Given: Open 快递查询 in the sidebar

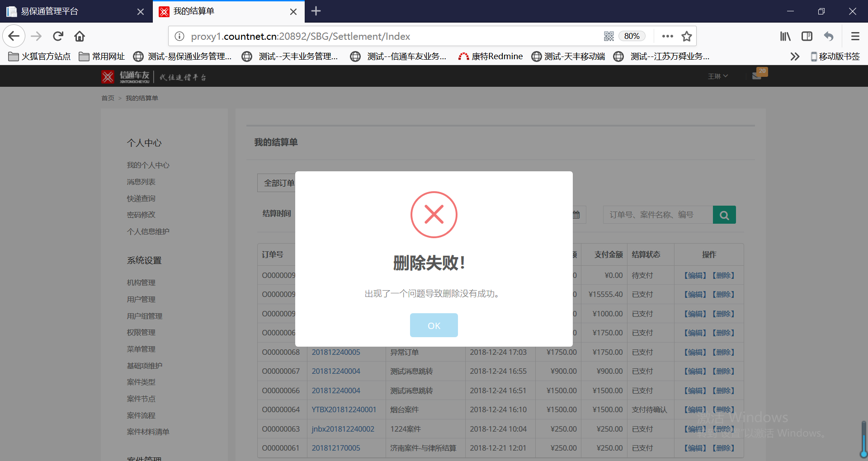Looking at the screenshot, I should pyautogui.click(x=141, y=198).
